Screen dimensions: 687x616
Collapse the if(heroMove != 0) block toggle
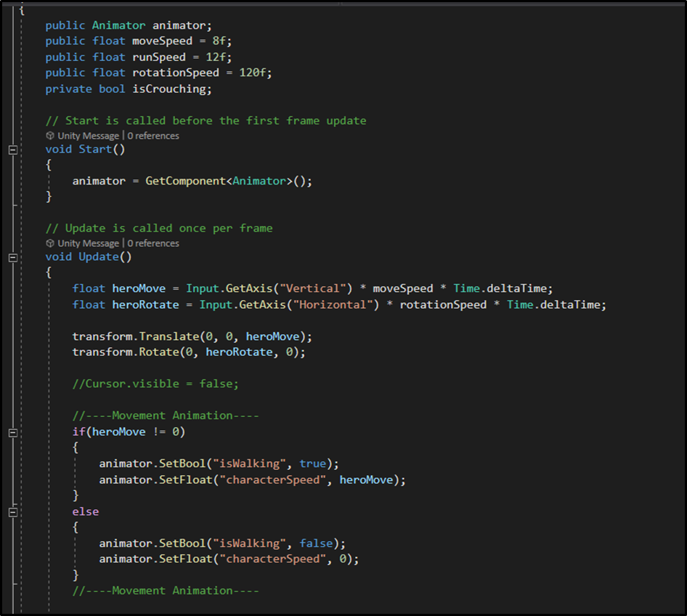pyautogui.click(x=13, y=433)
